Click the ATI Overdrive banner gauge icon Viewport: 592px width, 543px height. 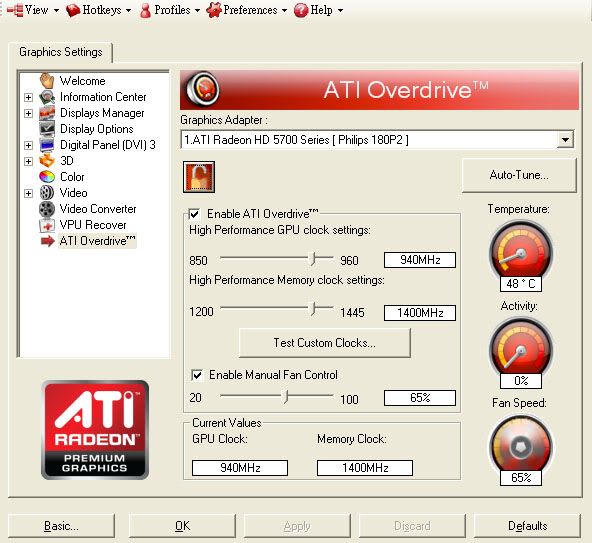click(203, 89)
